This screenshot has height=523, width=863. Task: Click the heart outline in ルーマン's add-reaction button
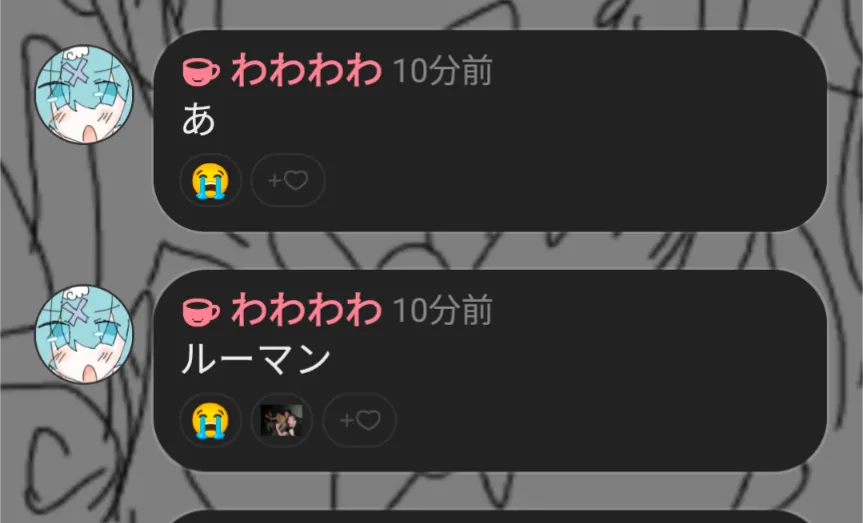(369, 421)
